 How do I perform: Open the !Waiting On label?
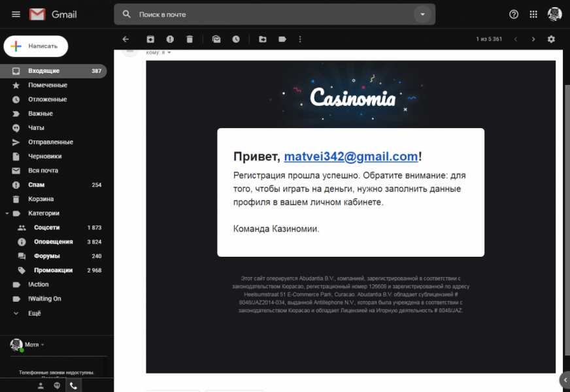pyautogui.click(x=53, y=299)
